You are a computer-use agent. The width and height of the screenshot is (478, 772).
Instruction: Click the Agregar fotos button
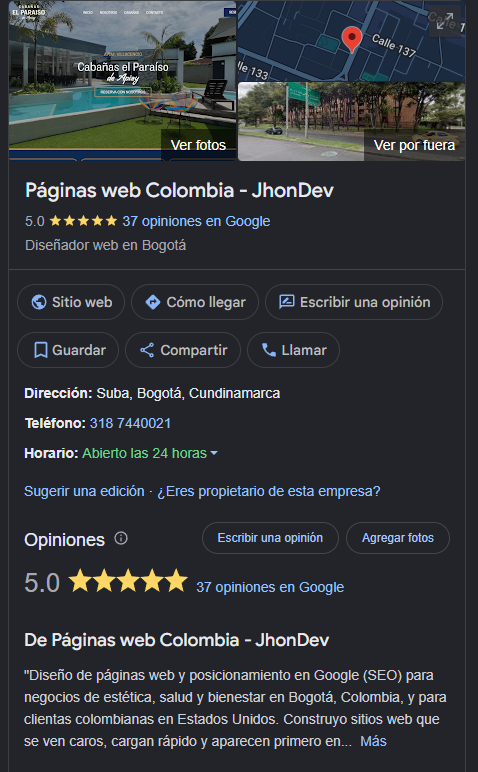click(x=398, y=538)
